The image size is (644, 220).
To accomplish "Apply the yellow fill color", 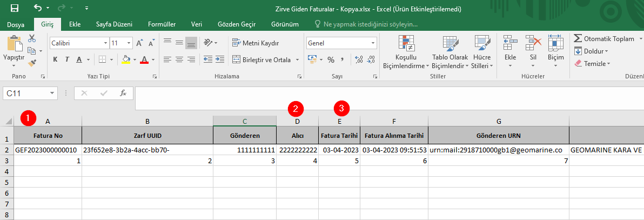I will coord(126,59).
